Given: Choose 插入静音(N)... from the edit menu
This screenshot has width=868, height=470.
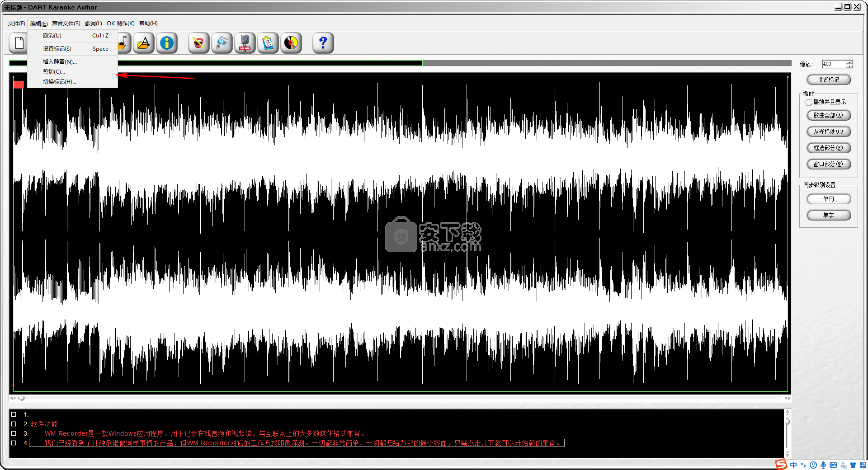Looking at the screenshot, I should tap(72, 62).
